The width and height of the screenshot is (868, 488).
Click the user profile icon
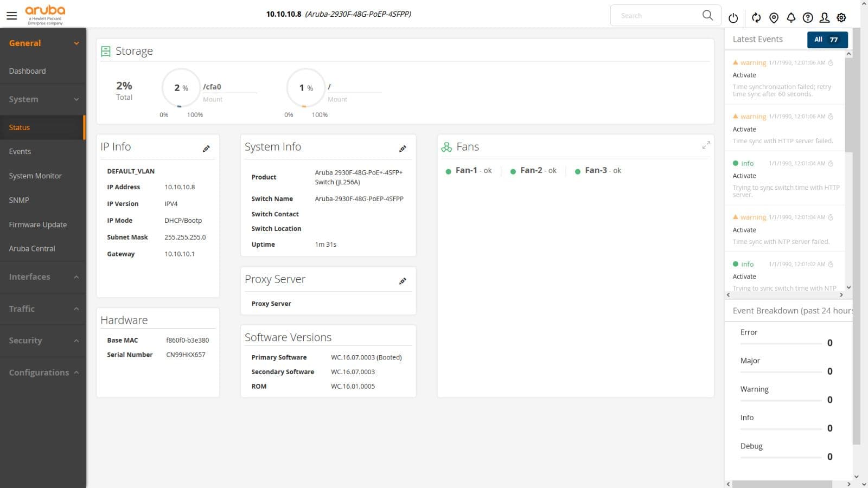[825, 18]
